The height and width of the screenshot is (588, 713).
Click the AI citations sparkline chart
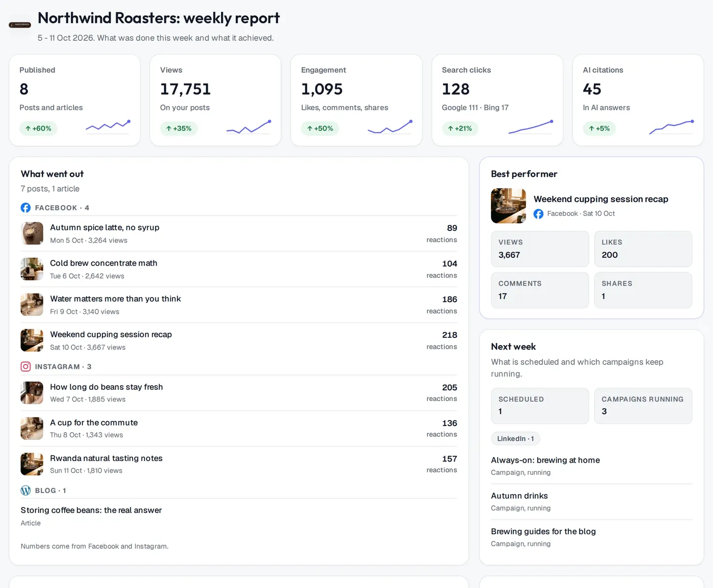coord(671,126)
